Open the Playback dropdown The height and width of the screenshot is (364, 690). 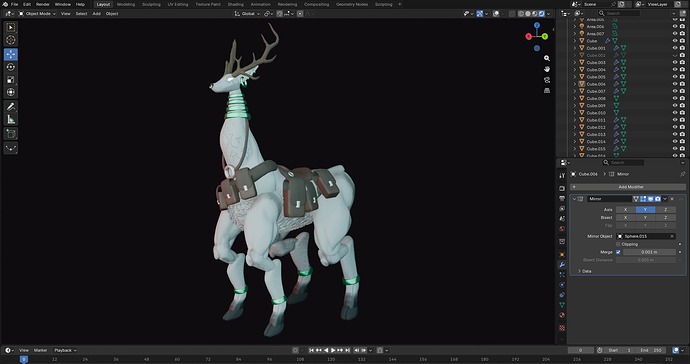point(65,350)
